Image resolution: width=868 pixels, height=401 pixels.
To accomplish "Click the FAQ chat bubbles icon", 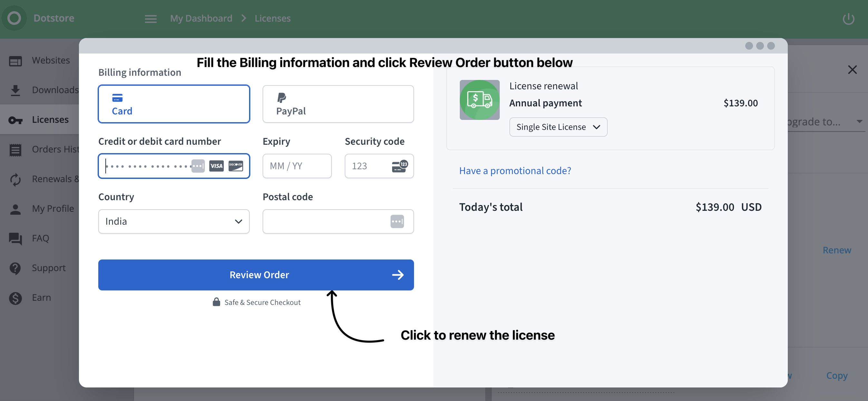I will point(15,239).
